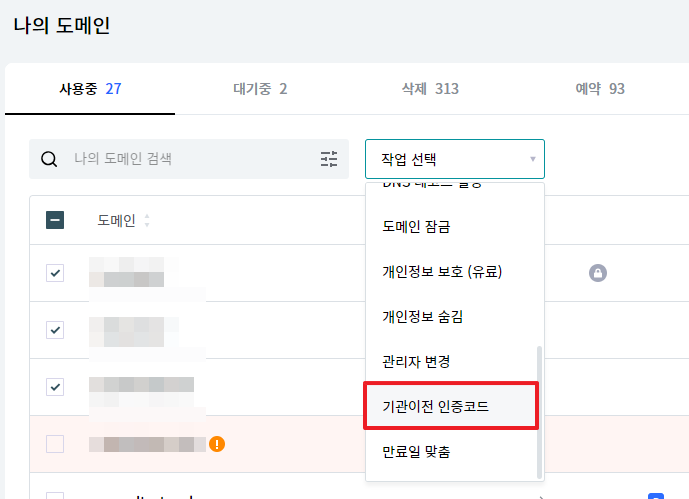Uncheck the first domain row checkbox
This screenshot has width=689, height=499.
pos(55,273)
